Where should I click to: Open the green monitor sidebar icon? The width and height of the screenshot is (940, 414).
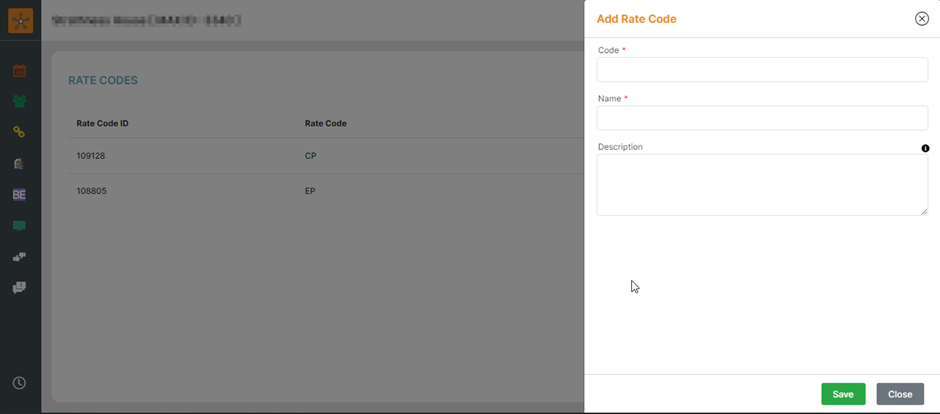pos(19,226)
